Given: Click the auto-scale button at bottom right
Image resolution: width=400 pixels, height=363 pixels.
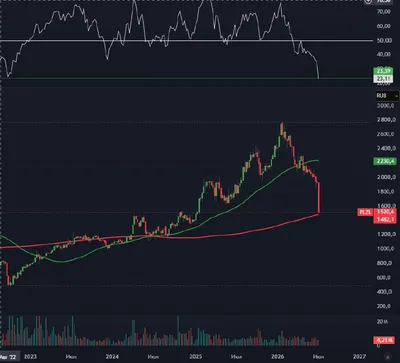Looking at the screenshot, I should pos(387,356).
